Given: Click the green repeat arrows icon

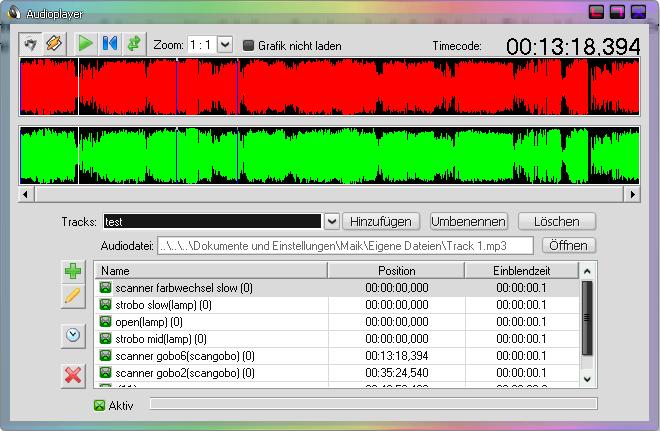Looking at the screenshot, I should click(x=133, y=44).
